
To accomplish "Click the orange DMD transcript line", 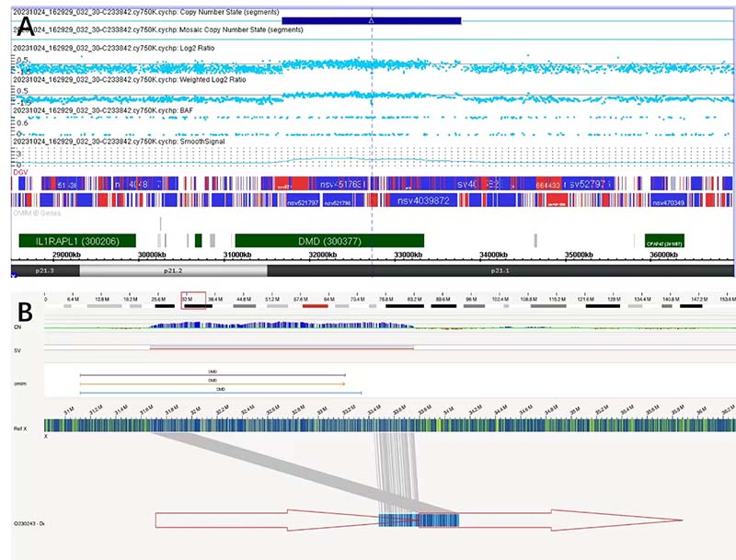I will (213, 383).
